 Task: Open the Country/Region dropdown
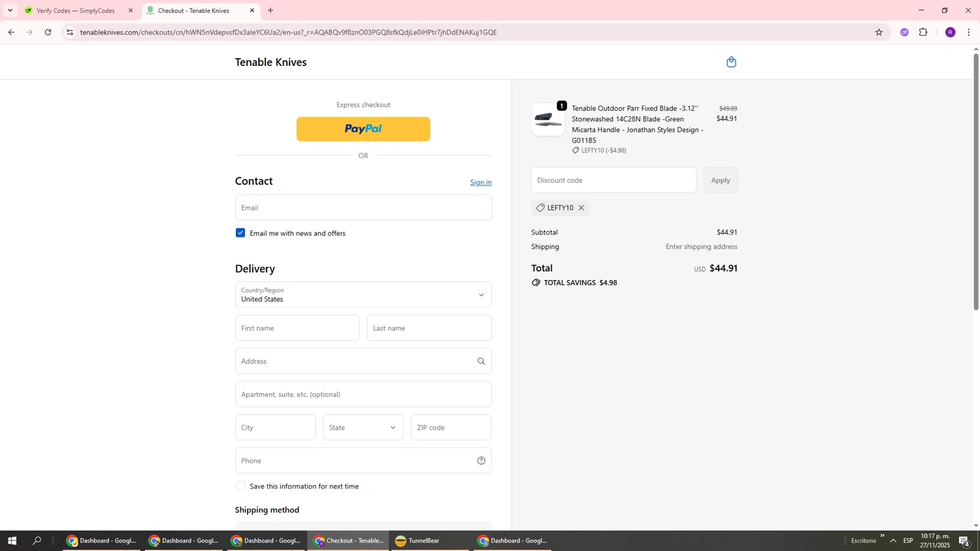coord(363,294)
